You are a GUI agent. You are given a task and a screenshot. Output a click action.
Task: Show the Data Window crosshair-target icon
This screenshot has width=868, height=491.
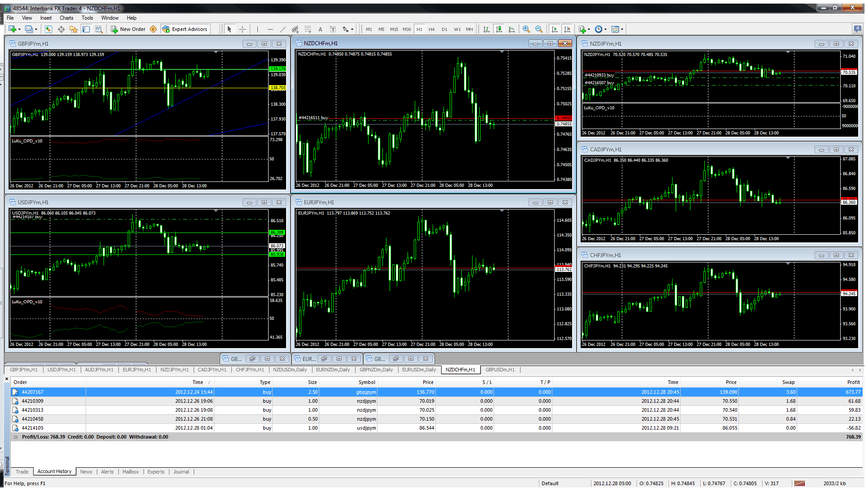[61, 29]
